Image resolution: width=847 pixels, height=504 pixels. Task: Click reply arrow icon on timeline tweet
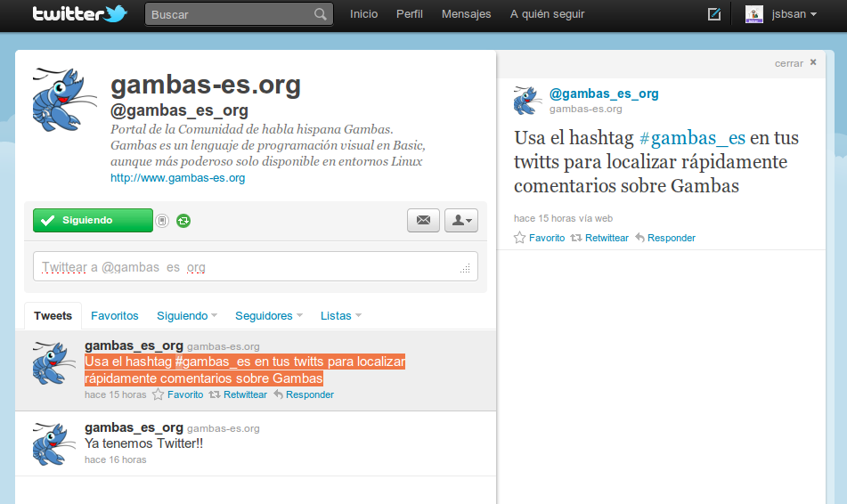[x=278, y=394]
